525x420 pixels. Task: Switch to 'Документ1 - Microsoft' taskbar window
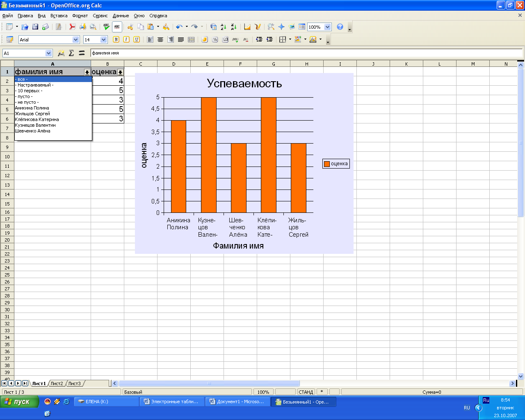[x=237, y=402]
